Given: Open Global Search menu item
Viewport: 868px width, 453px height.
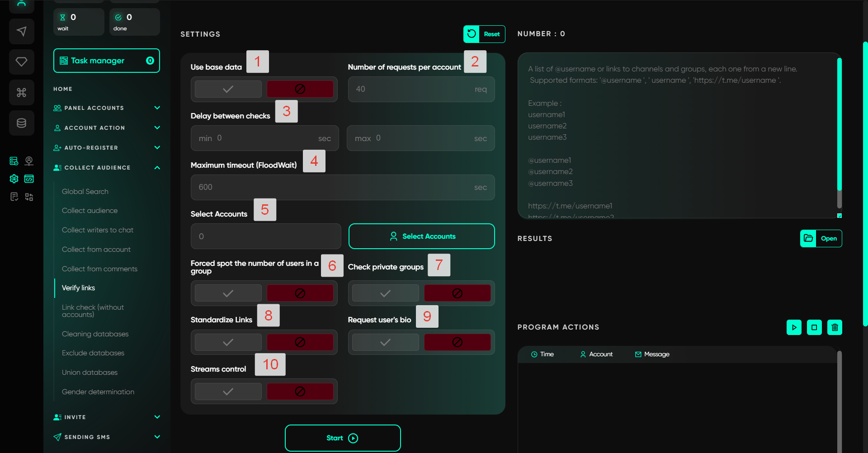Looking at the screenshot, I should 85,192.
